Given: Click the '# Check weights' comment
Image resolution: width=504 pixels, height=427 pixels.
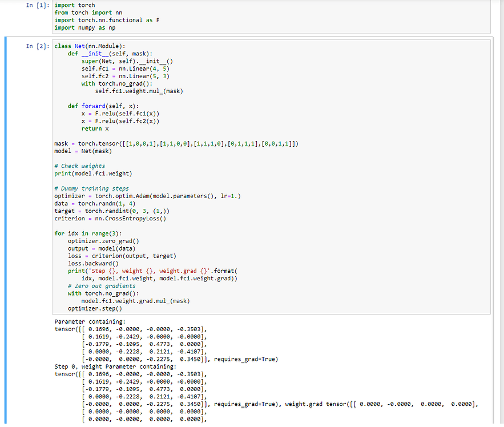Looking at the screenshot, I should point(80,166).
